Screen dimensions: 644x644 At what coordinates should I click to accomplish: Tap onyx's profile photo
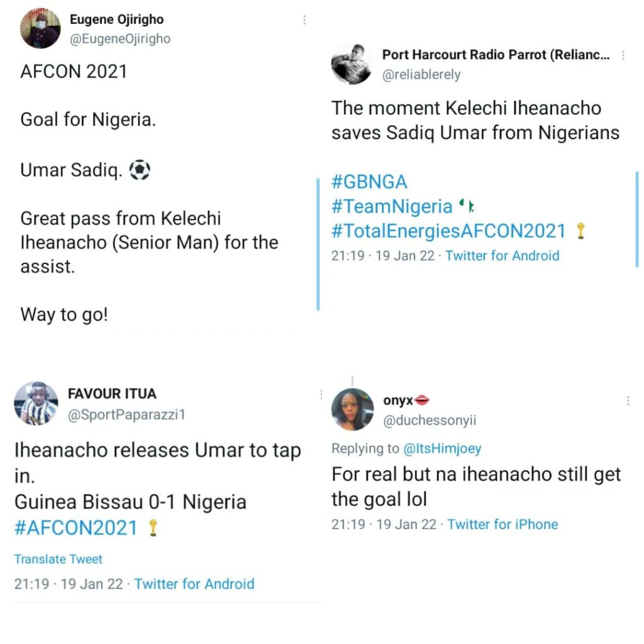[352, 409]
